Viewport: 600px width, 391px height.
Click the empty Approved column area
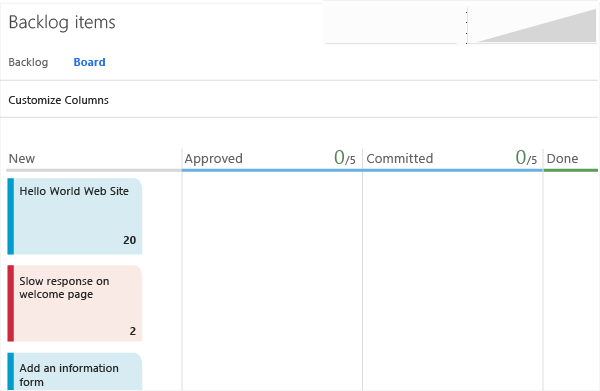point(272,281)
